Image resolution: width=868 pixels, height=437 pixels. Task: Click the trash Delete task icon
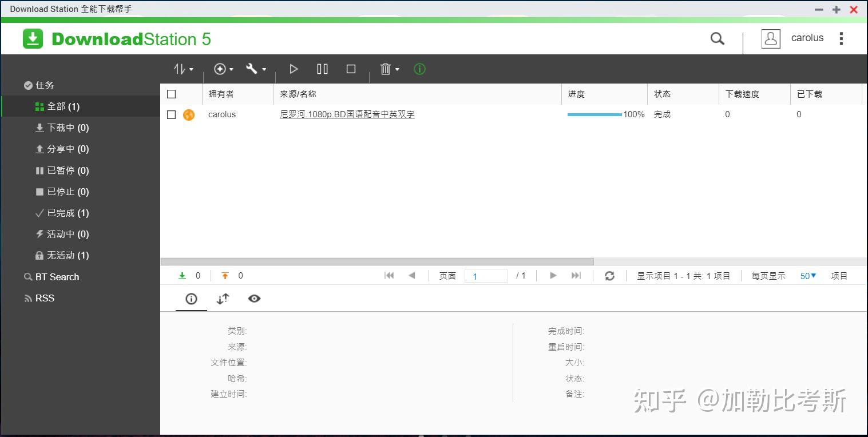(x=384, y=69)
